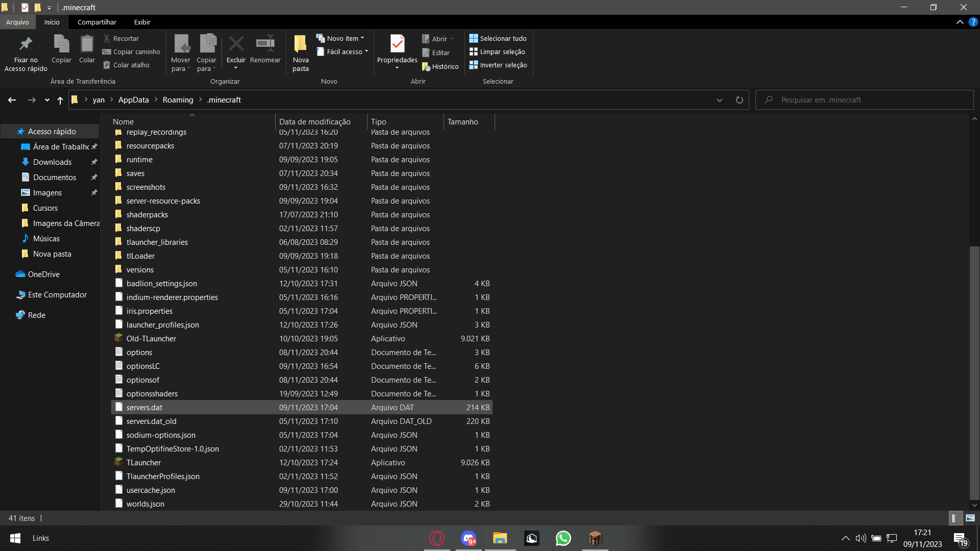This screenshot has width=980, height=551.
Task: Open the taskbar volume icon
Action: coord(861,538)
